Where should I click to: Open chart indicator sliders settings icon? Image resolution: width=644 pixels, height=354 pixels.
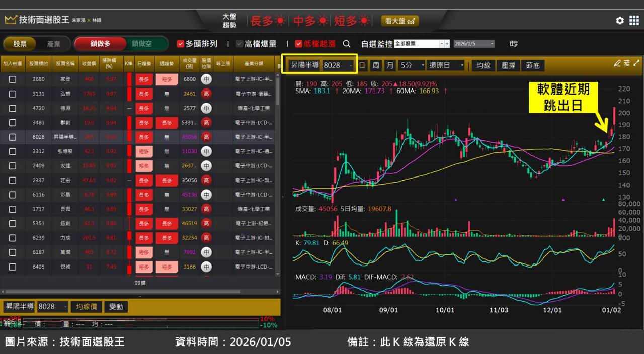click(x=627, y=63)
